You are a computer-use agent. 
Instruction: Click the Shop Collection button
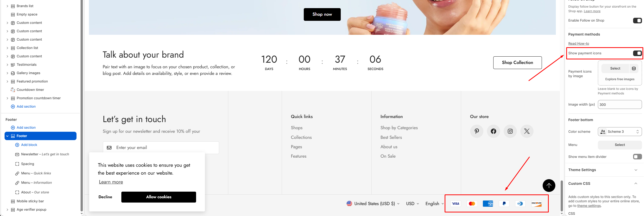(x=517, y=63)
